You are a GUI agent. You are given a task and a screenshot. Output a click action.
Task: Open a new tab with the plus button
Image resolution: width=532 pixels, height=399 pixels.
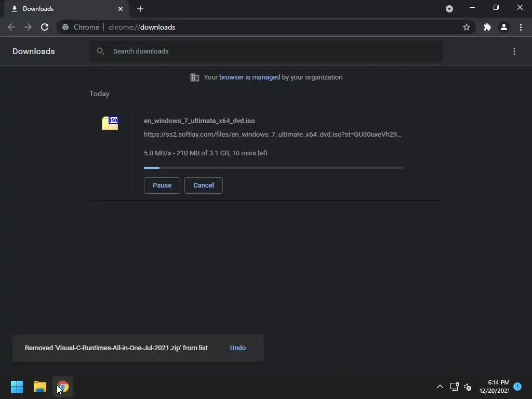pyautogui.click(x=140, y=9)
